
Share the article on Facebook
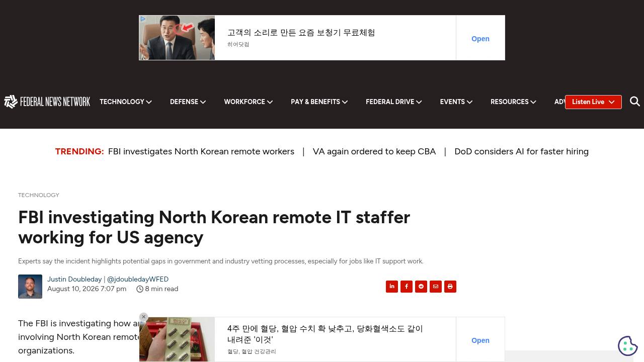[x=407, y=287]
